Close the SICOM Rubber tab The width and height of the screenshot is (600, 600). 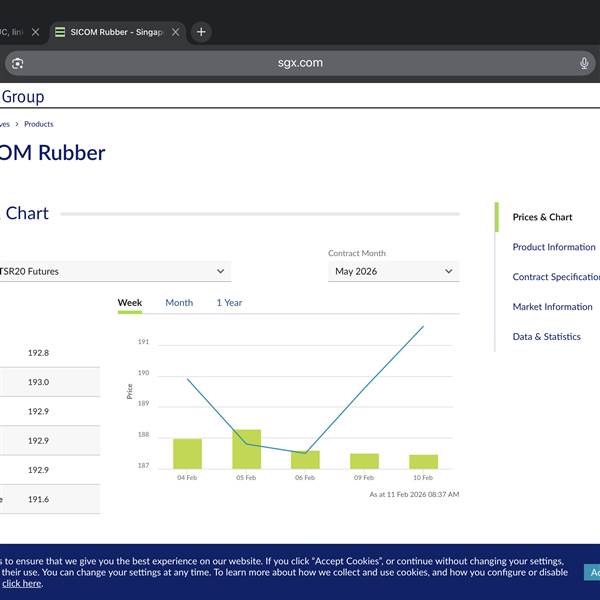click(176, 32)
